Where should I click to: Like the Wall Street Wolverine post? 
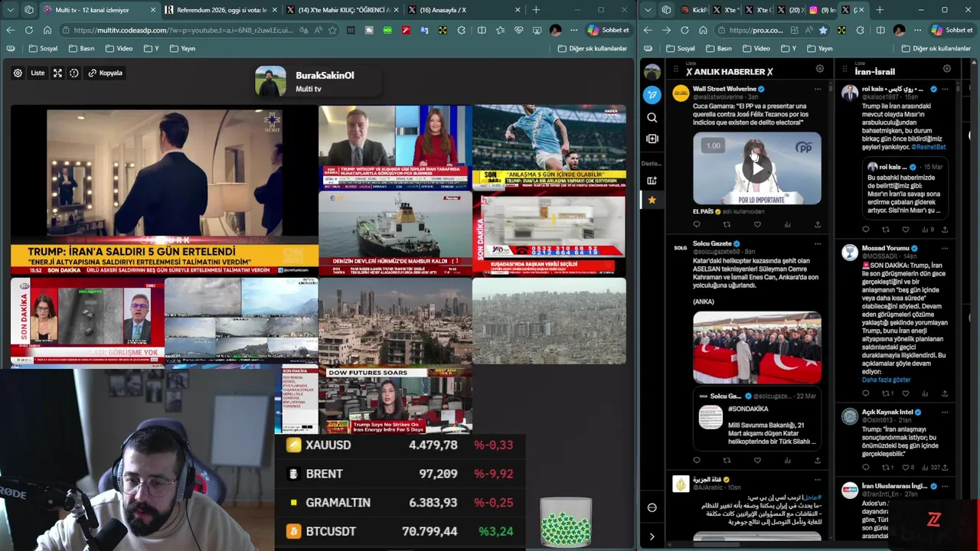(757, 224)
